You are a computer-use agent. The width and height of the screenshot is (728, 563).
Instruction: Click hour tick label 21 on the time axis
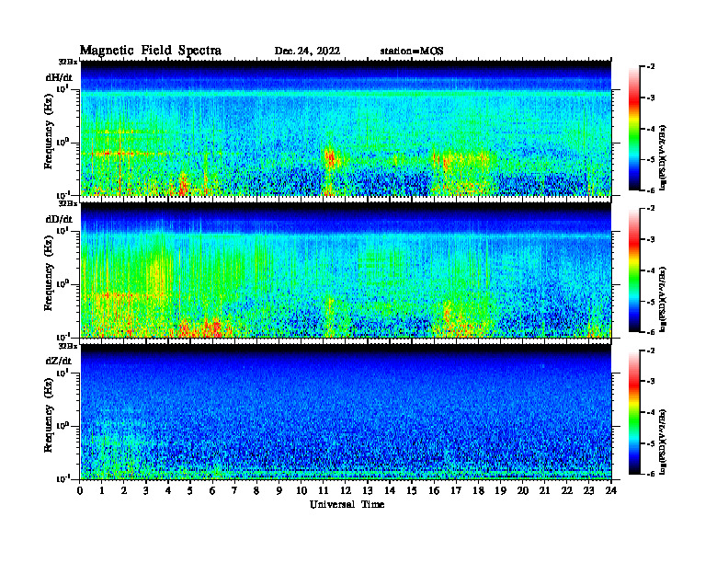(544, 491)
